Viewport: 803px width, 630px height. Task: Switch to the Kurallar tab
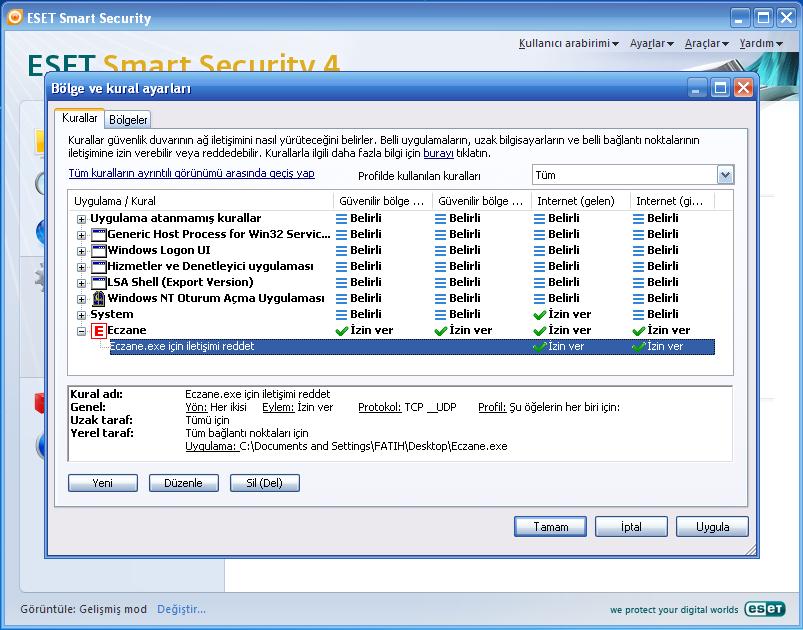click(x=79, y=118)
